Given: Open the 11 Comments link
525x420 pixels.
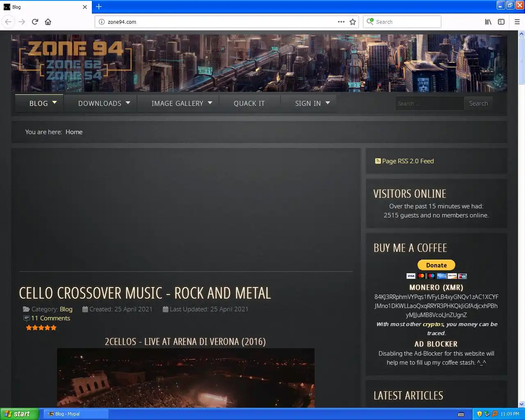Looking at the screenshot, I should pyautogui.click(x=50, y=318).
